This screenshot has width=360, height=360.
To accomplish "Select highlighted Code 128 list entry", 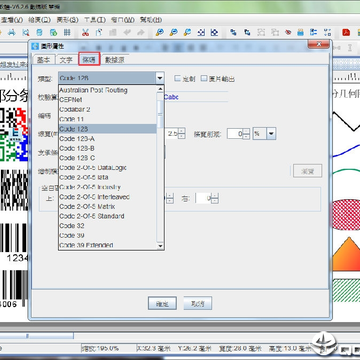I will (107, 129).
